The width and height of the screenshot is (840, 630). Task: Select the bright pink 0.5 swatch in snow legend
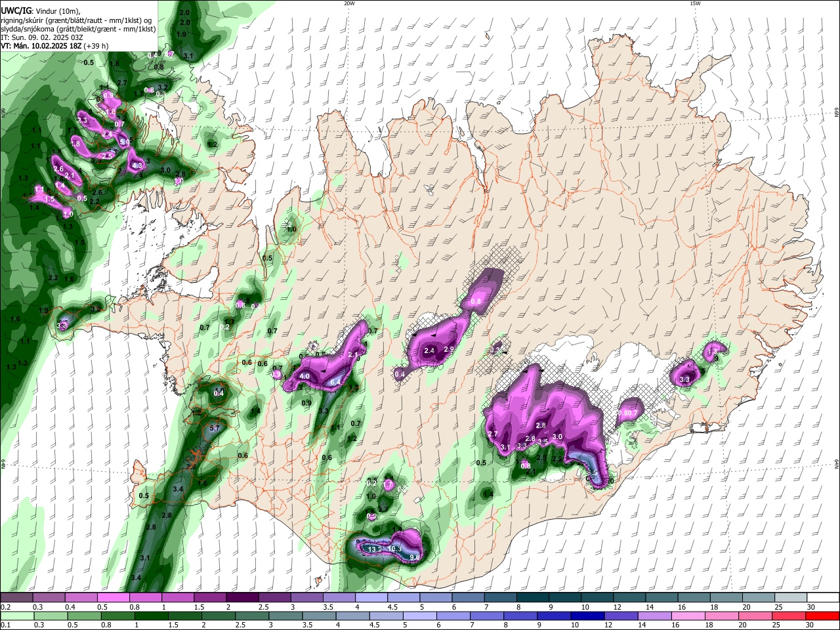click(113, 597)
